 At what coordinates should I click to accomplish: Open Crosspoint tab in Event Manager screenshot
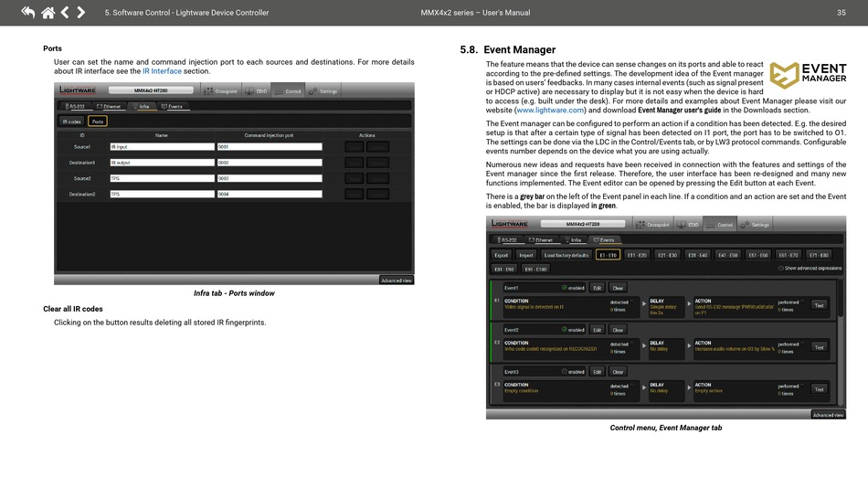[652, 225]
